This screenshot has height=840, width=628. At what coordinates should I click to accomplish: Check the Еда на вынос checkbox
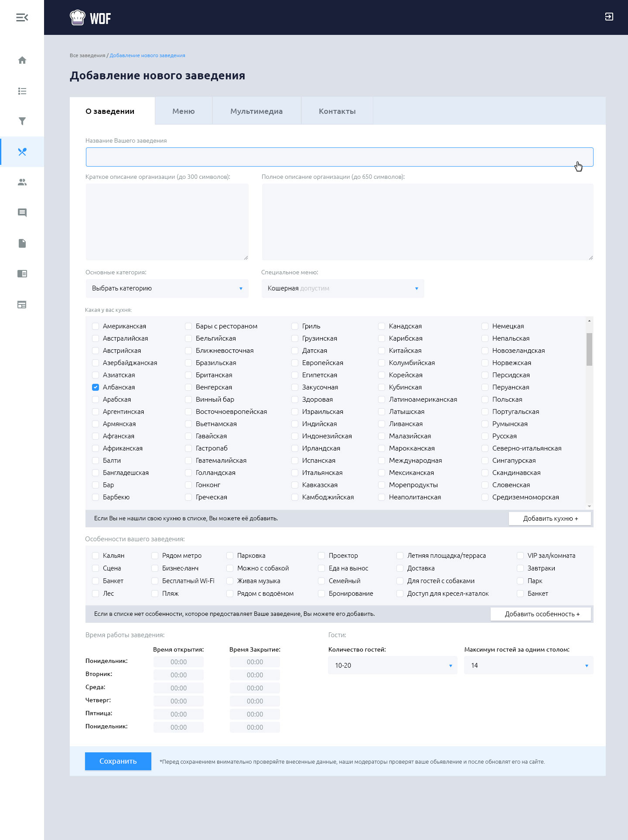tap(321, 568)
